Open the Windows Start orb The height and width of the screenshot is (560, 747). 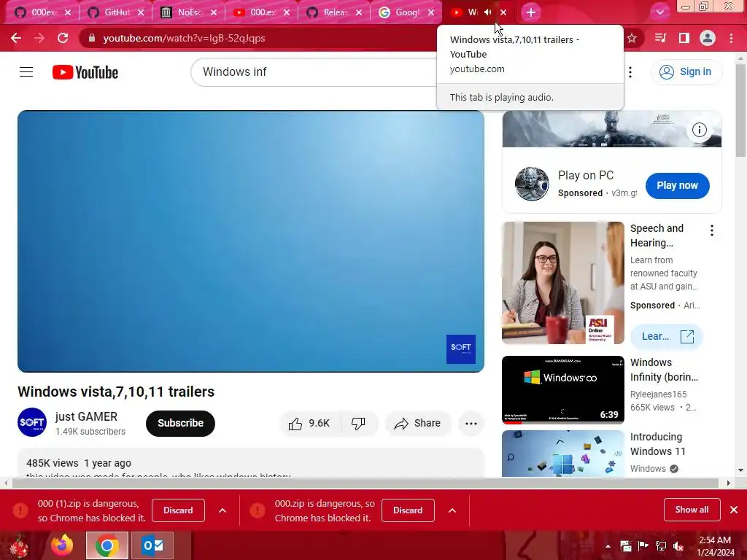point(19,546)
